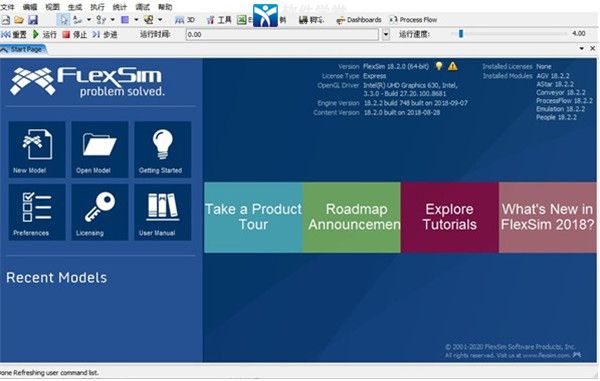Open the 文件 menu
600x381 pixels.
tap(7, 7)
